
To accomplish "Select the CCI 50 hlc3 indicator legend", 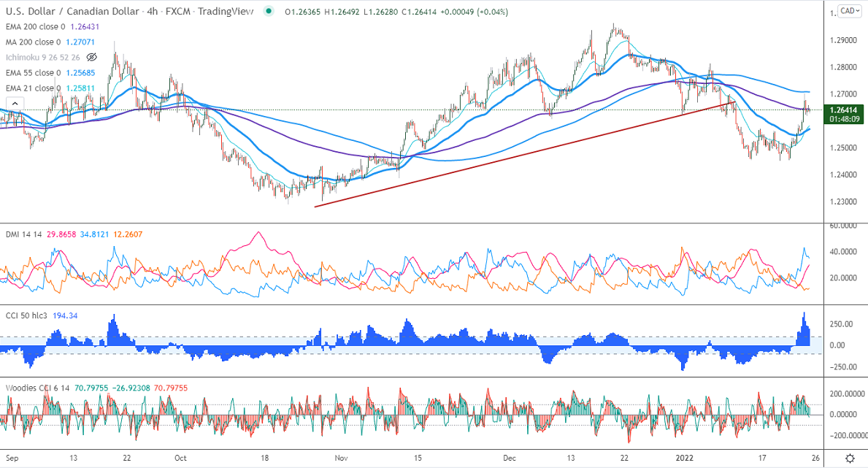I will (26, 315).
